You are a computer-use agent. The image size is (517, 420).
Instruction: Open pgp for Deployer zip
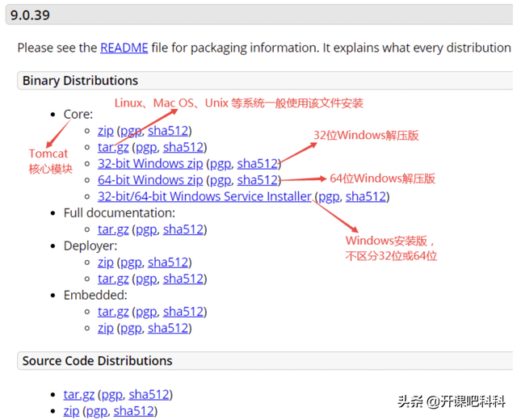(131, 262)
